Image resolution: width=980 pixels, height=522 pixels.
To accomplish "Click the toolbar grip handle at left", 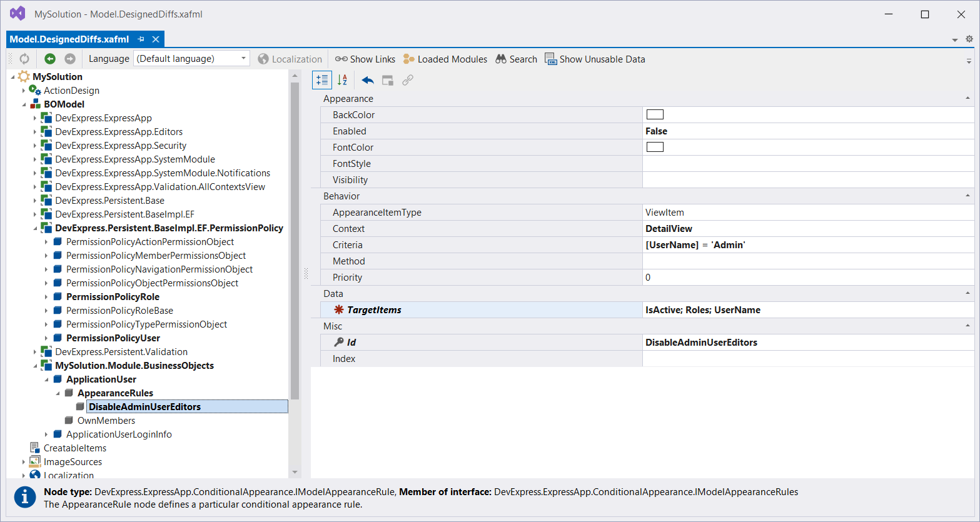I will pos(10,59).
